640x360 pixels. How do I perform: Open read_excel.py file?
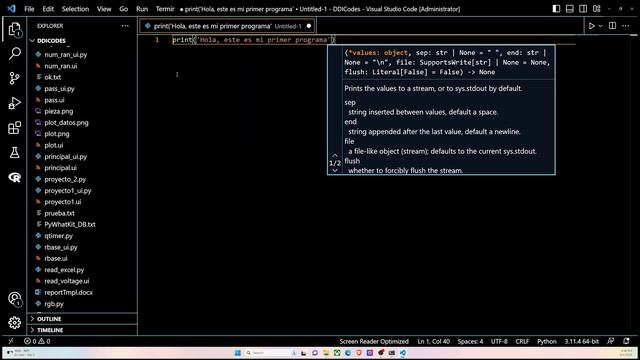[x=64, y=270]
